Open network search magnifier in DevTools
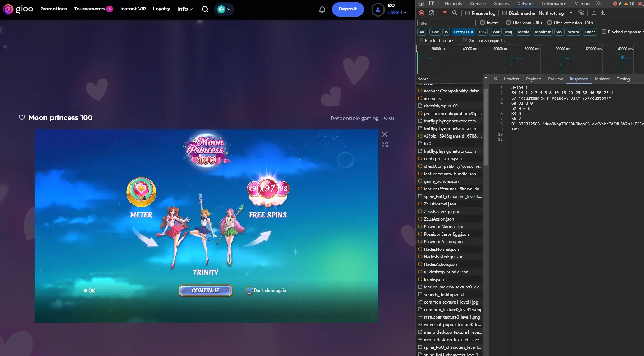 click(455, 13)
